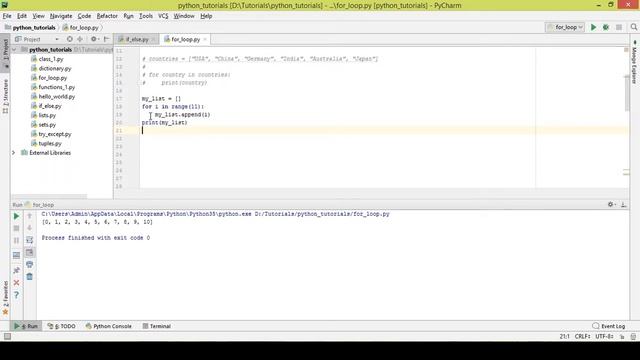Open the Event Log
The height and width of the screenshot is (360, 640).
[x=609, y=326]
